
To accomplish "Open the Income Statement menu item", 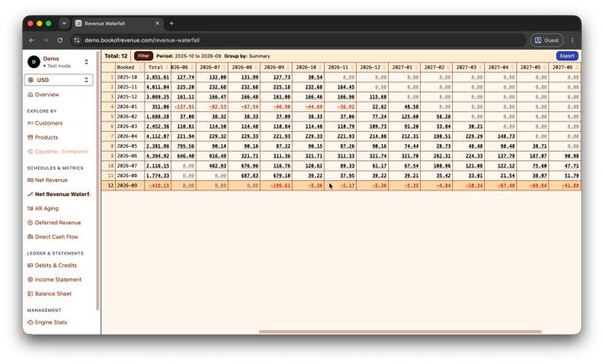I will click(59, 280).
